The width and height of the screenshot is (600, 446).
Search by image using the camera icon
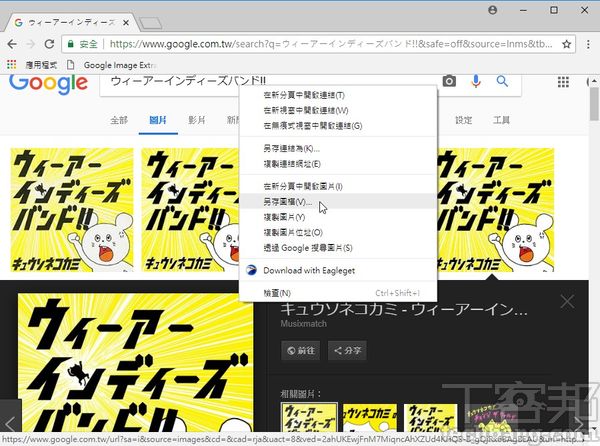(x=449, y=81)
